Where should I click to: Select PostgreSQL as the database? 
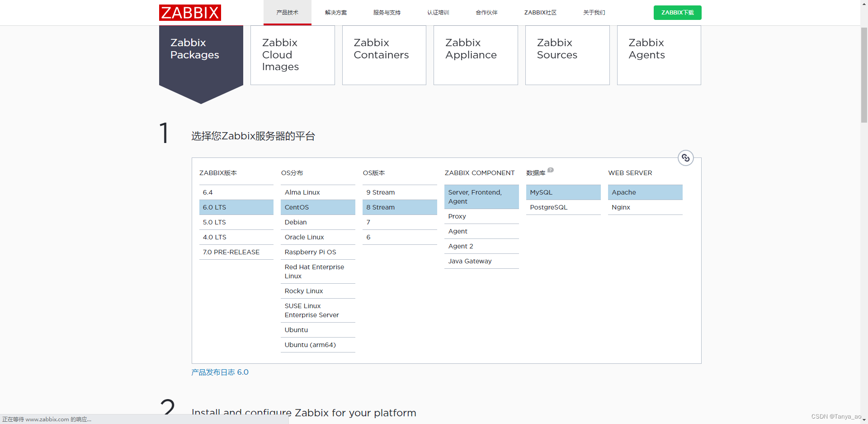(x=563, y=207)
